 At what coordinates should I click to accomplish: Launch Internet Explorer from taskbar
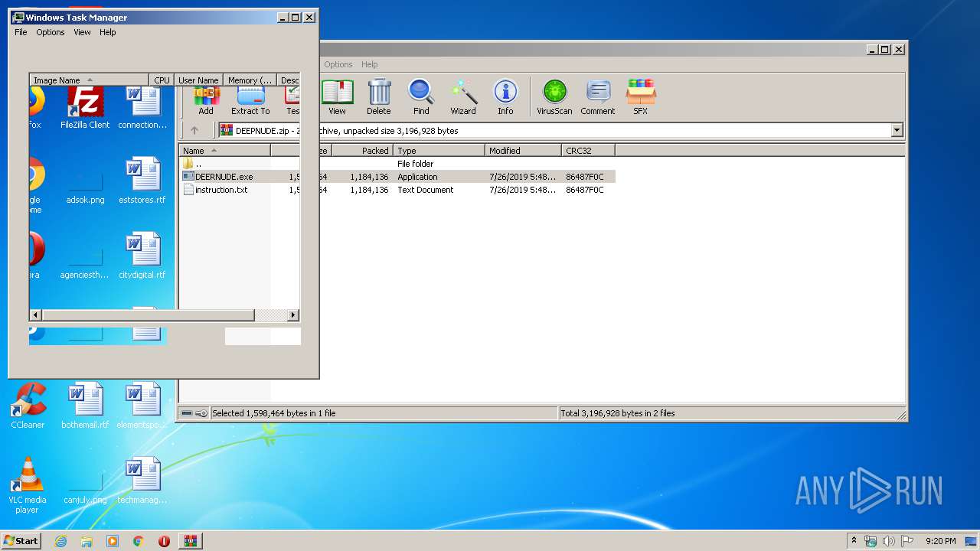[x=61, y=541]
